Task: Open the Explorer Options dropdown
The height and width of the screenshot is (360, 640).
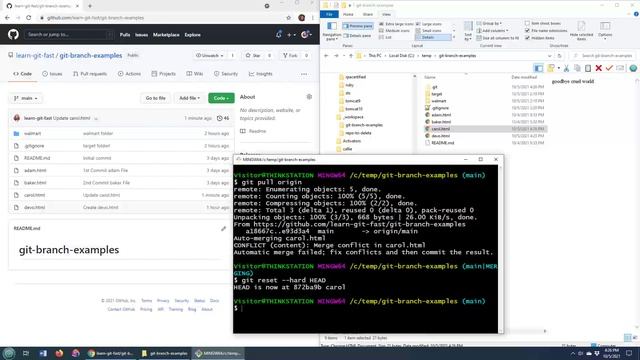Action: (605, 31)
